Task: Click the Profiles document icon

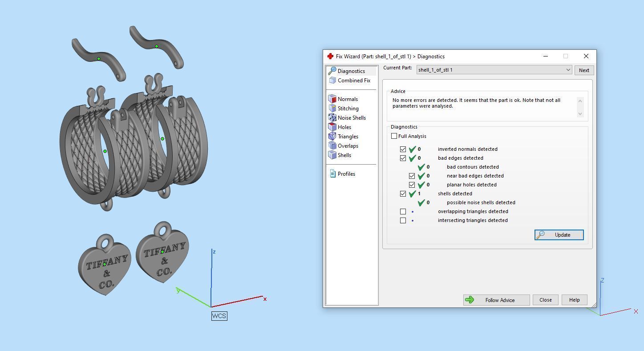Action: pyautogui.click(x=332, y=173)
